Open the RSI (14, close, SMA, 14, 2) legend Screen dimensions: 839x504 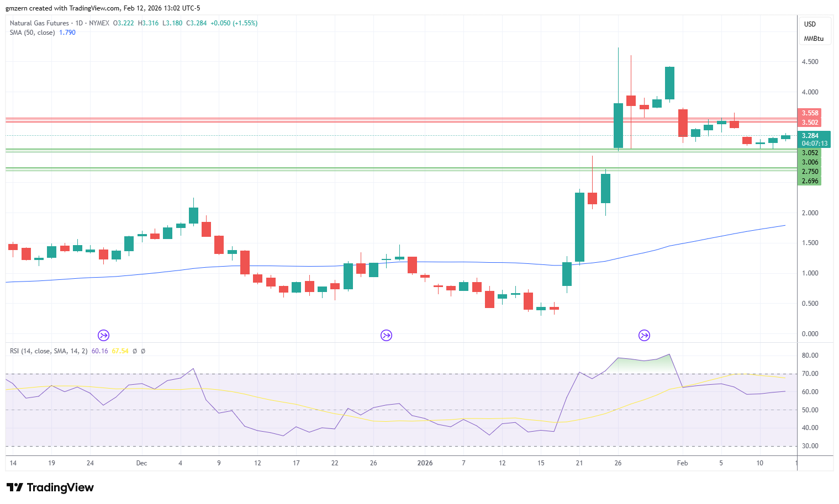coord(49,351)
